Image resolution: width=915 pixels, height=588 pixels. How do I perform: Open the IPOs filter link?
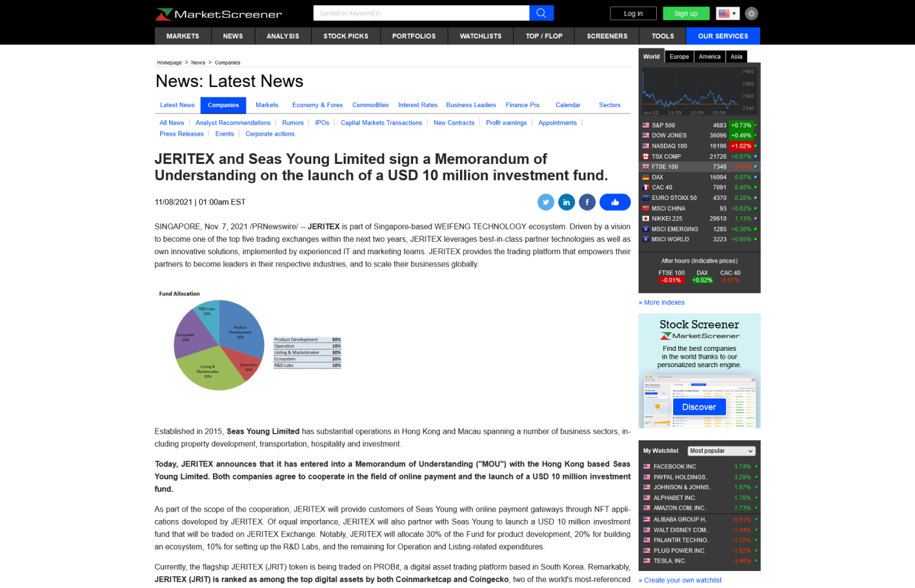click(x=322, y=123)
